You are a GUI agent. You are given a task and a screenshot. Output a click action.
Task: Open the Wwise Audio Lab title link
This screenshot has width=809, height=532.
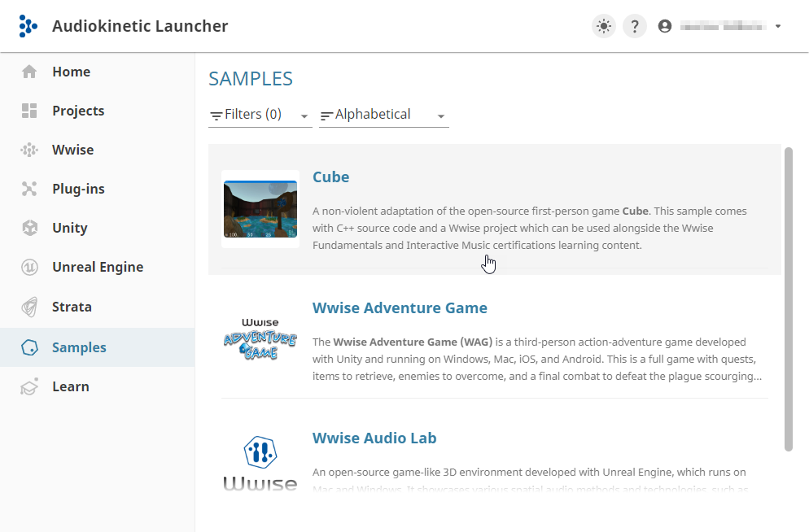point(374,438)
